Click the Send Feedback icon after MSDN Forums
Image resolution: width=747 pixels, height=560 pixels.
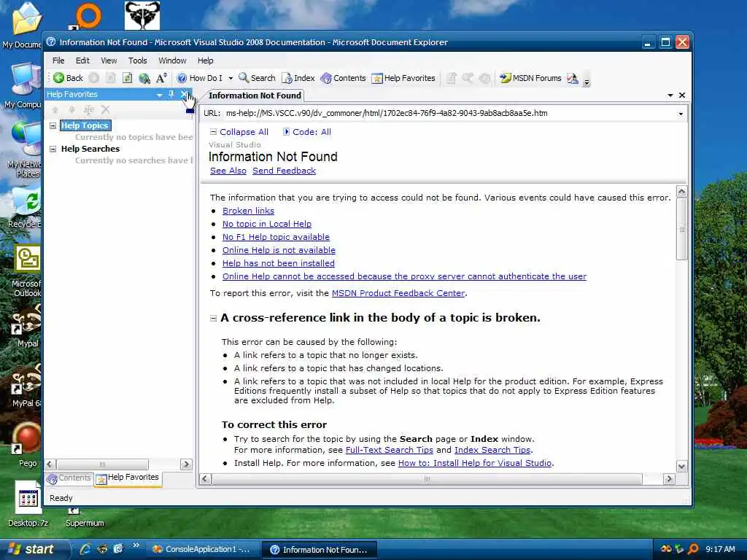click(573, 78)
